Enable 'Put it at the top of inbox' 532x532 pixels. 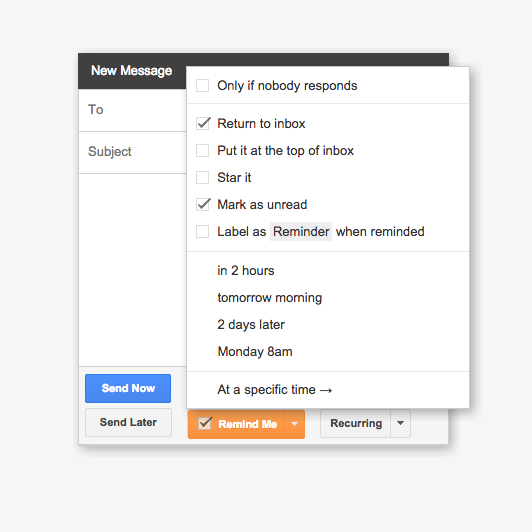click(203, 150)
